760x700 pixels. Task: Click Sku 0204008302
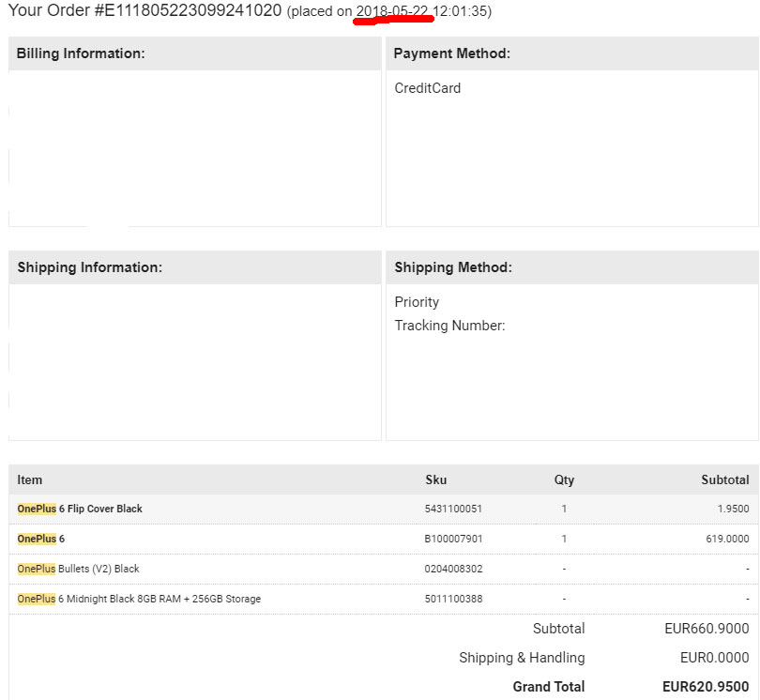tap(454, 569)
